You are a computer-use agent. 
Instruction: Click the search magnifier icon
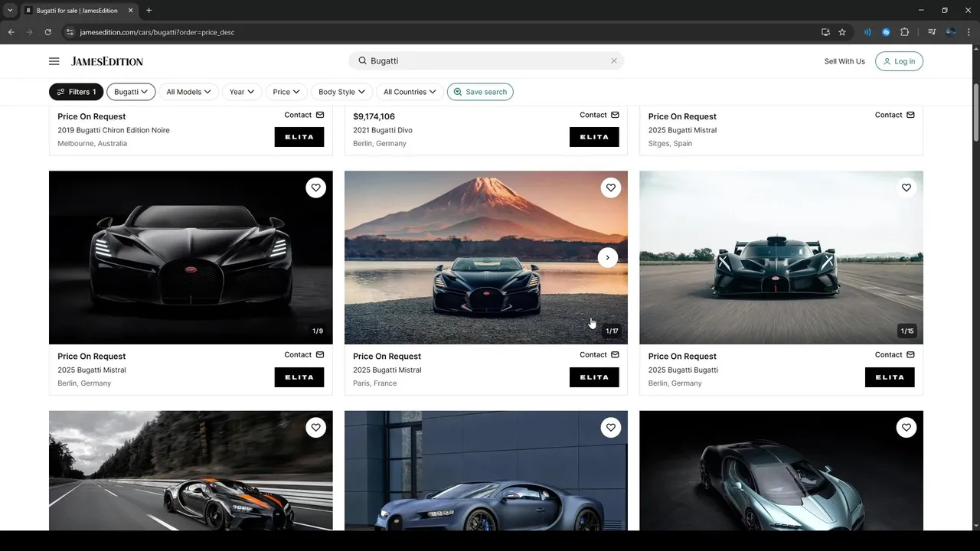coord(363,60)
